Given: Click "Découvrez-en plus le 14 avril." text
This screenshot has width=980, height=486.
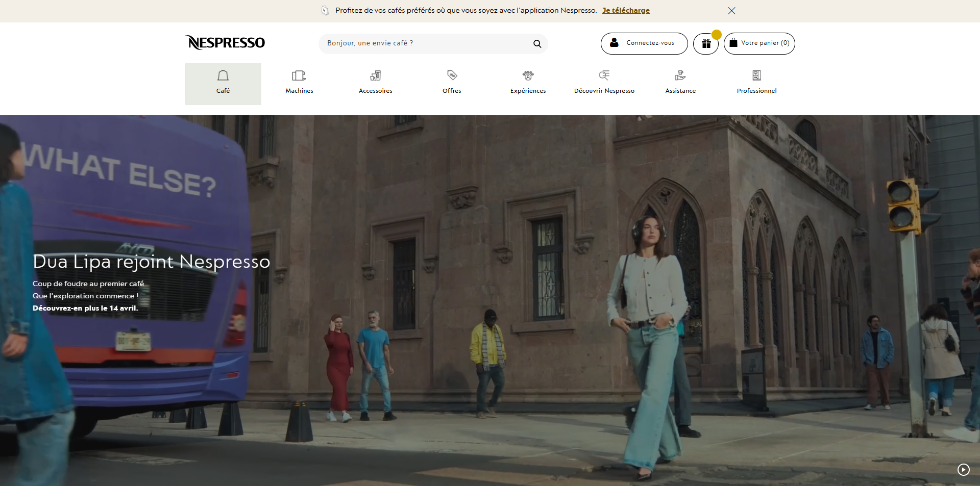Looking at the screenshot, I should click(x=85, y=308).
